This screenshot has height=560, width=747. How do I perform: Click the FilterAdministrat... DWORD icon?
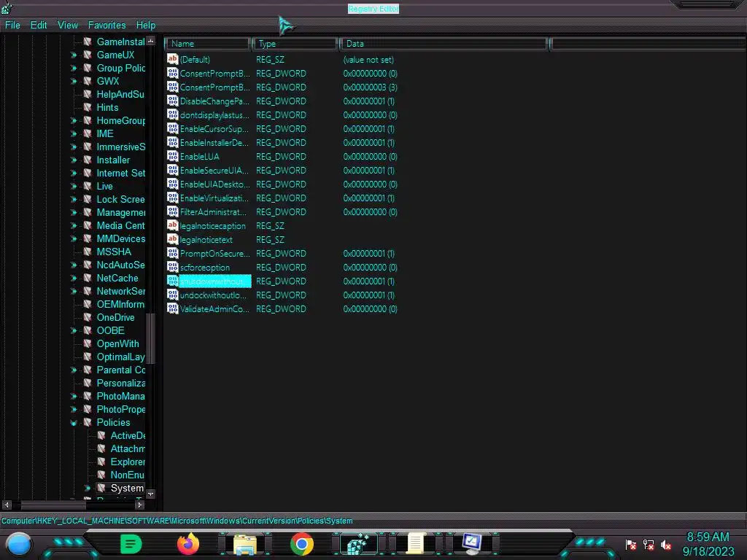point(172,212)
